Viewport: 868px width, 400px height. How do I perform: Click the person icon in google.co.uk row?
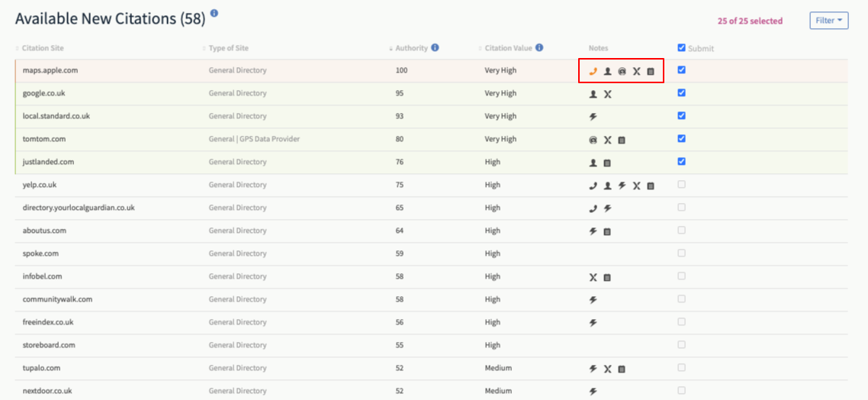593,94
